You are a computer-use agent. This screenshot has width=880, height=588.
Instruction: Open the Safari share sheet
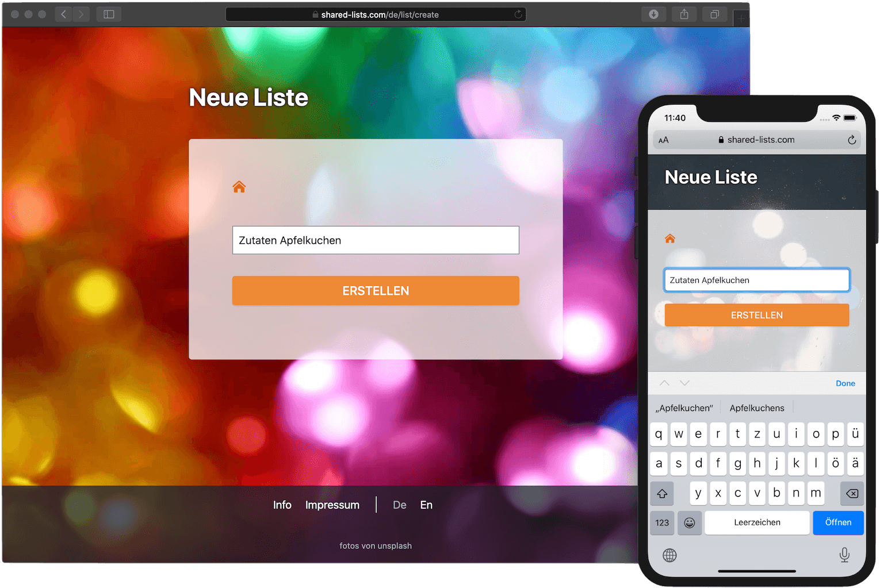point(684,14)
